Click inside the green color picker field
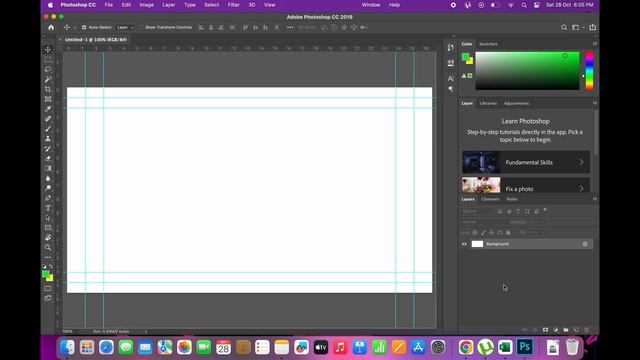The height and width of the screenshot is (360, 640). pyautogui.click(x=527, y=71)
